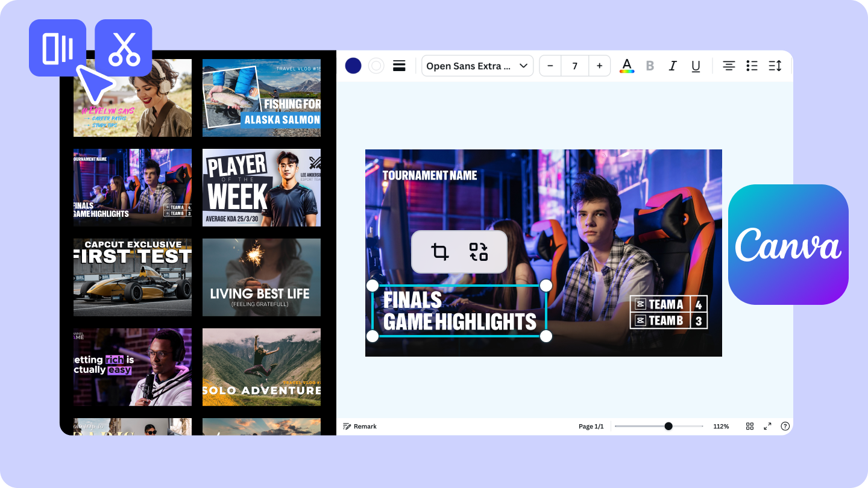This screenshot has height=488, width=868.
Task: Choose the Solo Adventure template
Action: pyautogui.click(x=262, y=367)
